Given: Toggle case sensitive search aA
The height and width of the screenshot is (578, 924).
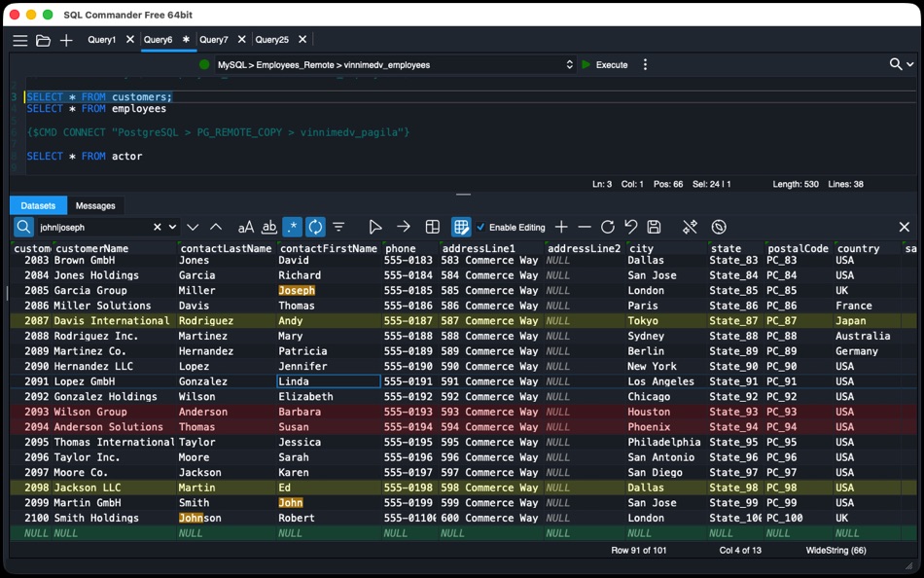Looking at the screenshot, I should (246, 227).
